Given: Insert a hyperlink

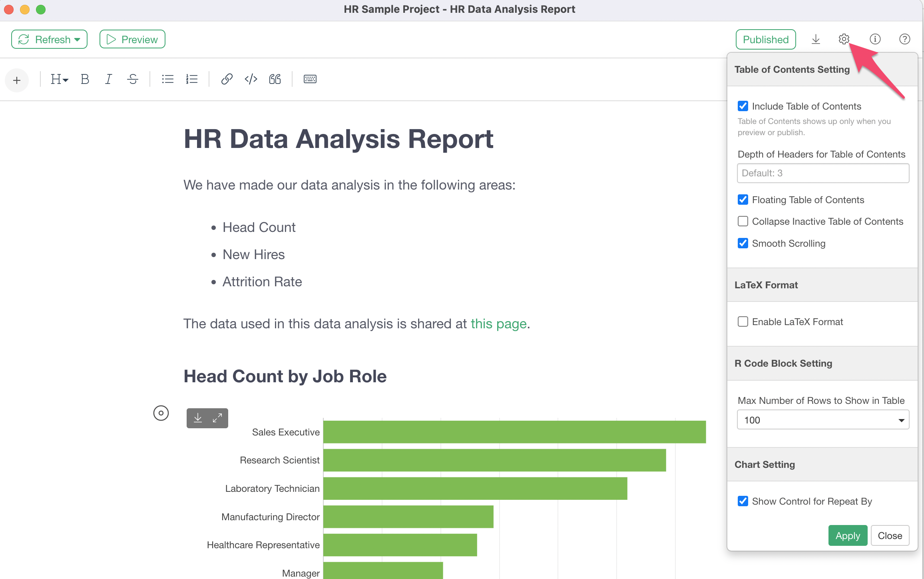Looking at the screenshot, I should tap(227, 79).
